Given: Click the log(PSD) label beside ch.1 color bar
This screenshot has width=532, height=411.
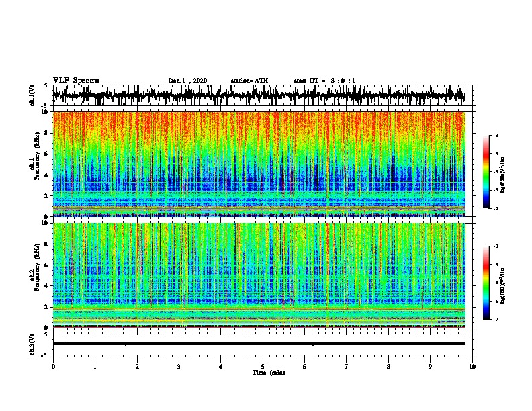Looking at the screenshot, I should 503,175.
